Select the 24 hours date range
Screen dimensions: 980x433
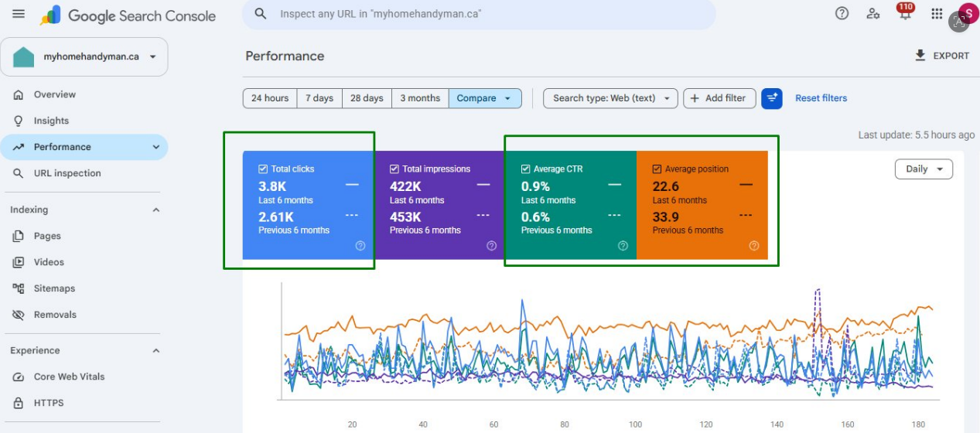point(270,98)
